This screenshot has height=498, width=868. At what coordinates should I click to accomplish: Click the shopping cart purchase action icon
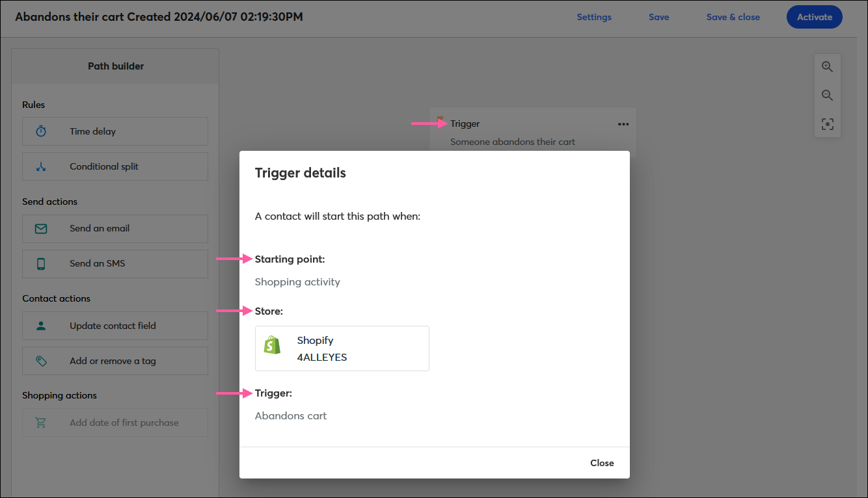coord(40,423)
